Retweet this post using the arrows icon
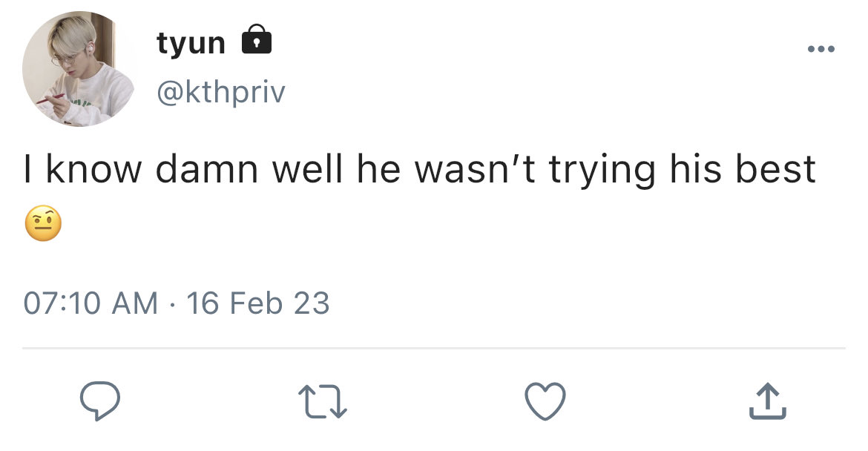The height and width of the screenshot is (451, 868). tap(323, 402)
